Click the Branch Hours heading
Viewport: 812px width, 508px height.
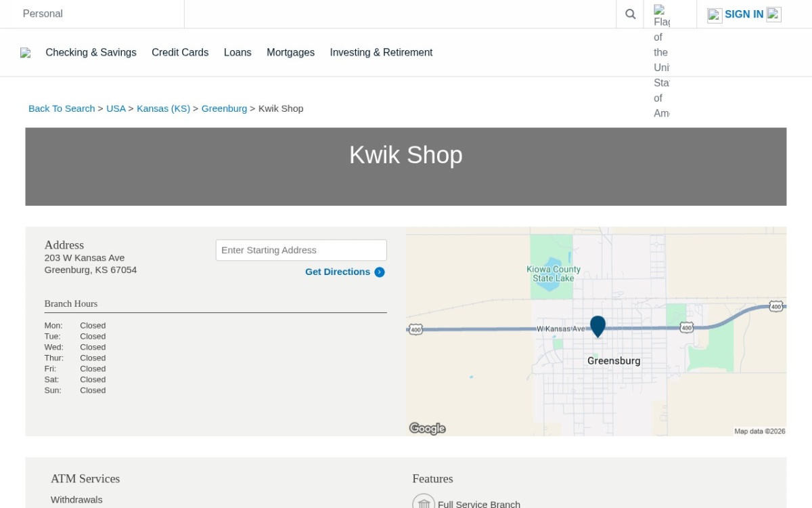[71, 303]
